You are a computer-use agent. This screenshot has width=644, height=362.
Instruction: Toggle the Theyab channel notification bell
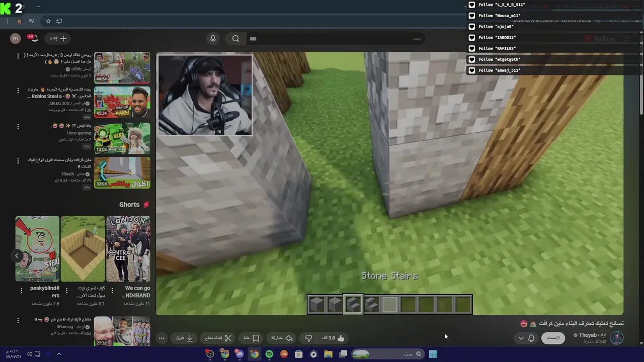click(531, 338)
